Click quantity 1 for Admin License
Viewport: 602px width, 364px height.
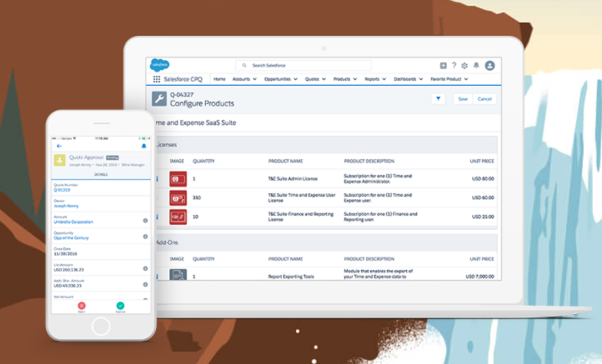[194, 179]
